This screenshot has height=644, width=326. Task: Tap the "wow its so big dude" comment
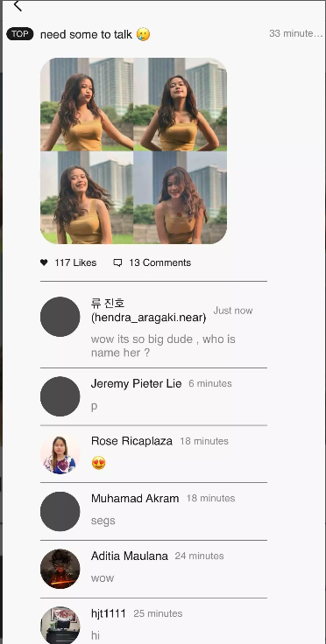163,346
